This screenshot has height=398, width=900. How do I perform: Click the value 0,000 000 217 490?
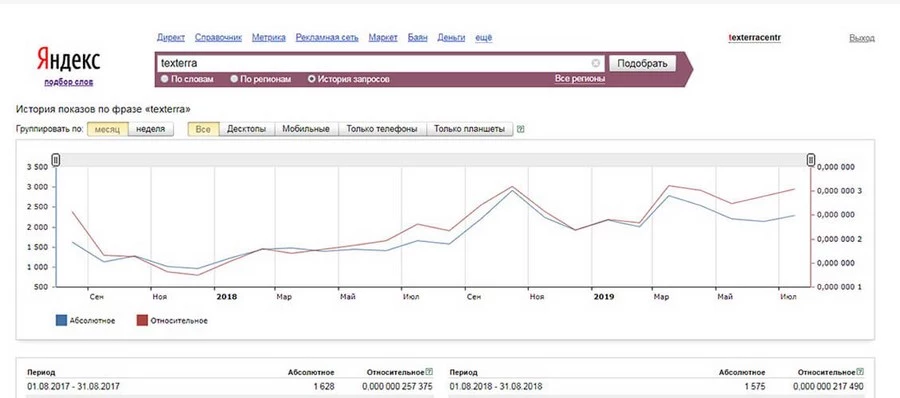(828, 387)
